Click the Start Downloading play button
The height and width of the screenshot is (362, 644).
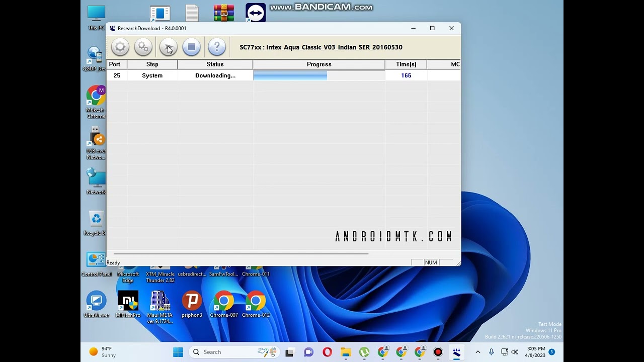[x=168, y=47]
